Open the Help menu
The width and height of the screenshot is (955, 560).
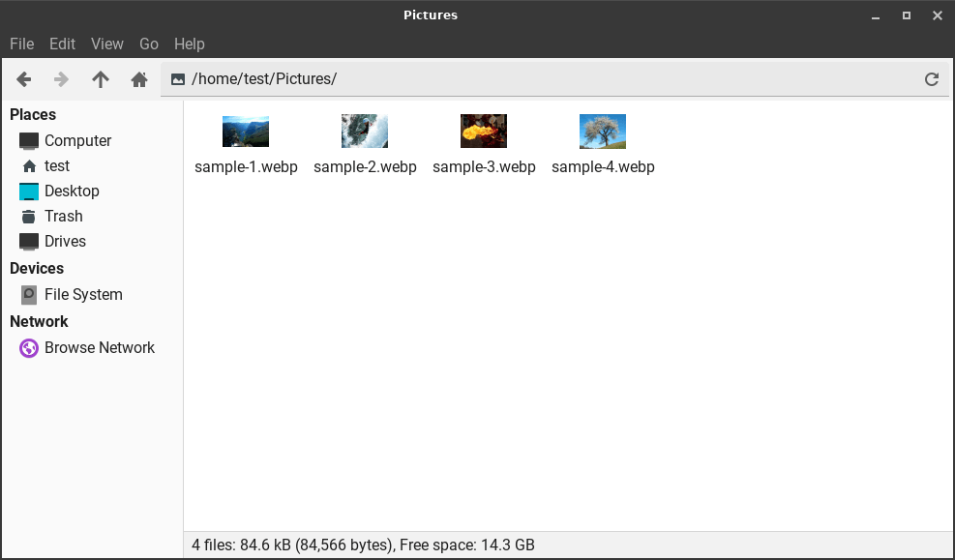pos(189,44)
